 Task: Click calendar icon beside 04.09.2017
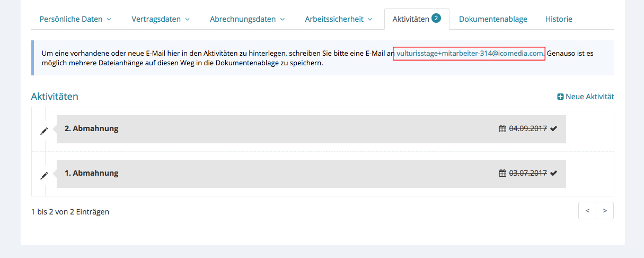[x=502, y=128]
